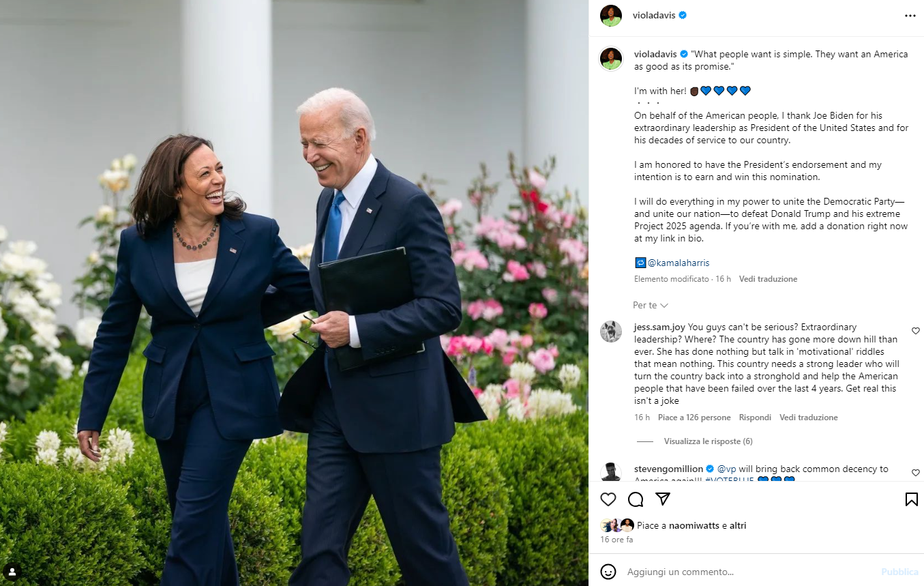The width and height of the screenshot is (924, 586).
Task: Open three-dot more options menu
Action: (910, 16)
